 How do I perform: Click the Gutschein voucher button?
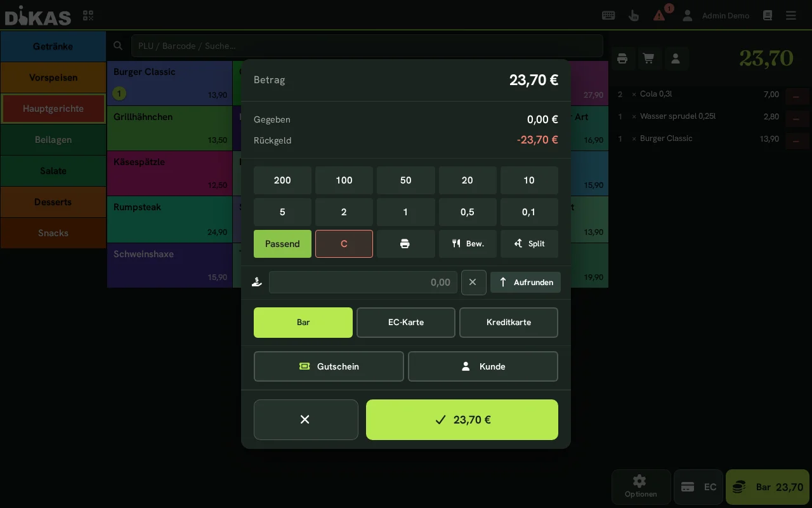tap(329, 366)
